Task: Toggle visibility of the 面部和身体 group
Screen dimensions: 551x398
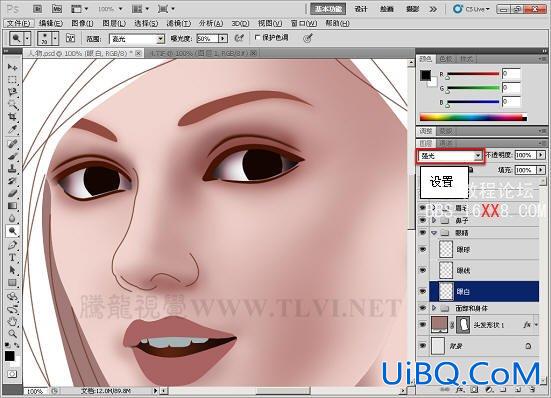Action: point(423,308)
